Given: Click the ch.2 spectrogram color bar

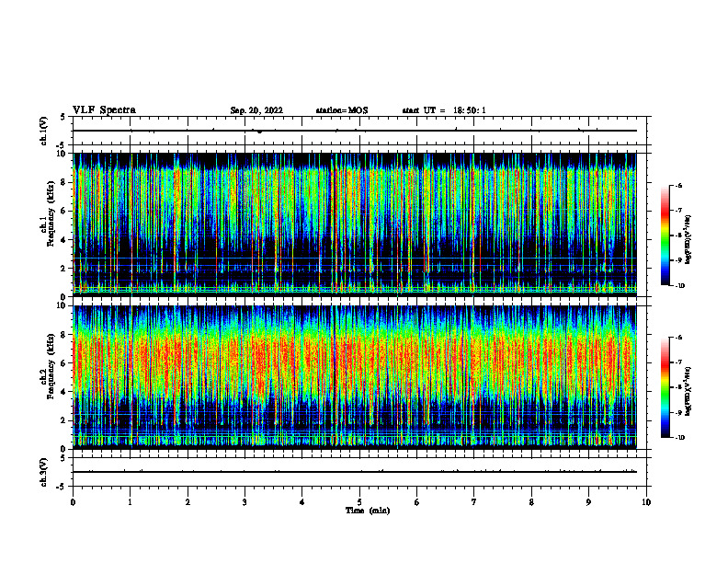Looking at the screenshot, I should click(665, 387).
